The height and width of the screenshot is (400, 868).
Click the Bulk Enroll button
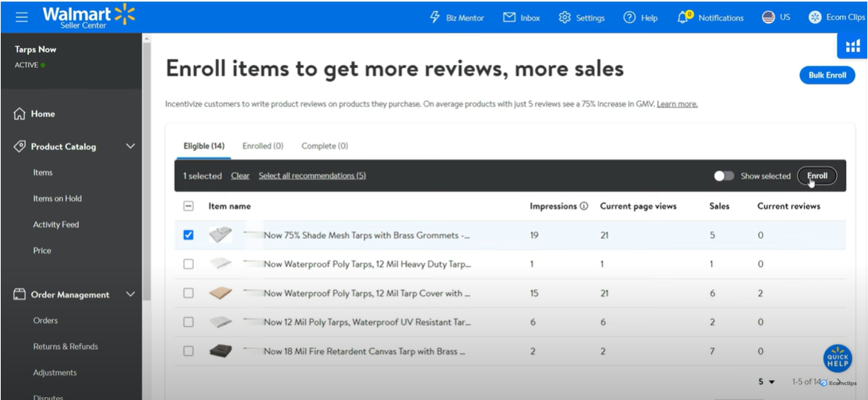pos(827,75)
